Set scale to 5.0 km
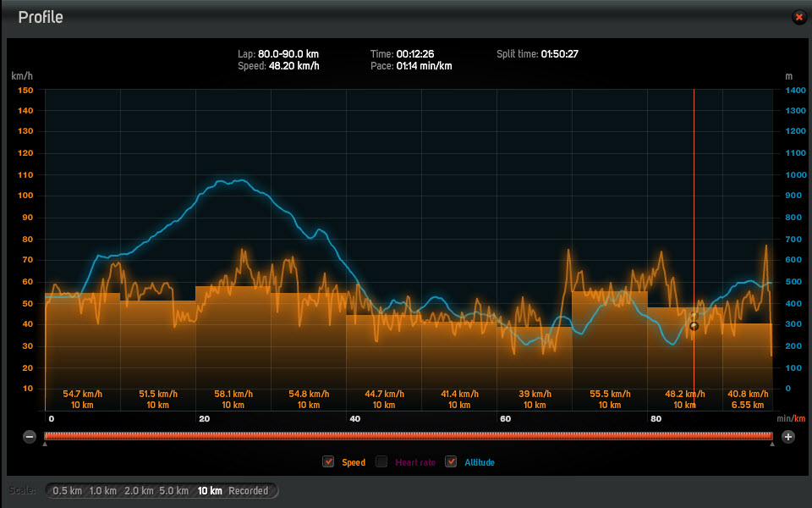The image size is (812, 508). tap(173, 490)
